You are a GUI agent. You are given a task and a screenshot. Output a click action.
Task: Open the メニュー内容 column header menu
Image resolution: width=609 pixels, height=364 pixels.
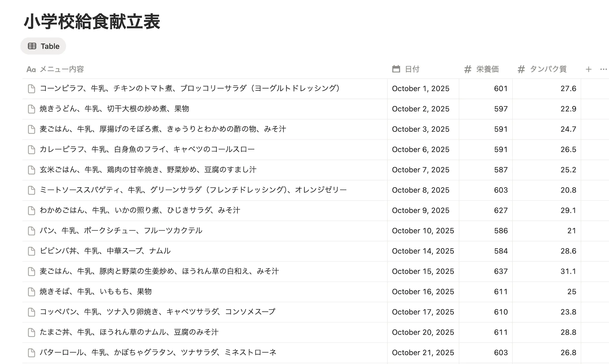pos(61,69)
